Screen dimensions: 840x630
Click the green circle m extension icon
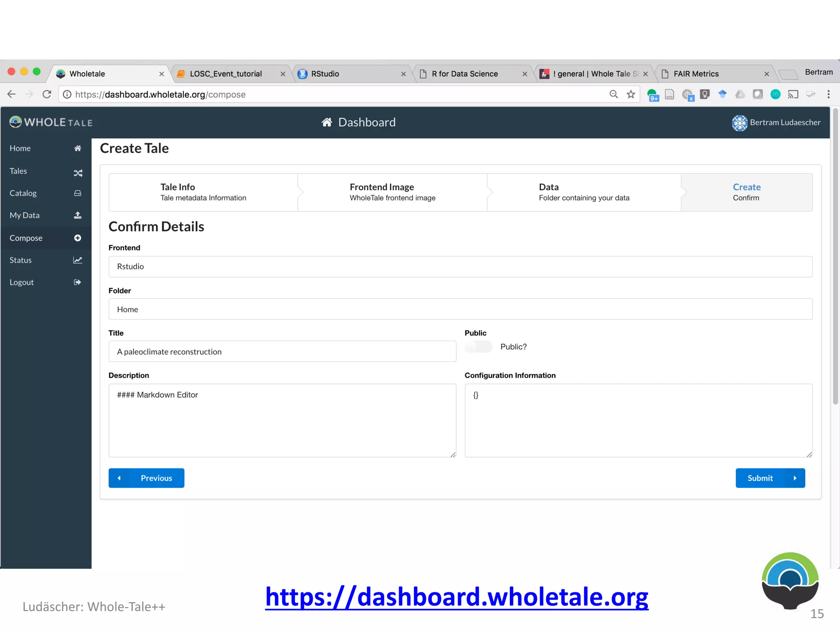[775, 94]
